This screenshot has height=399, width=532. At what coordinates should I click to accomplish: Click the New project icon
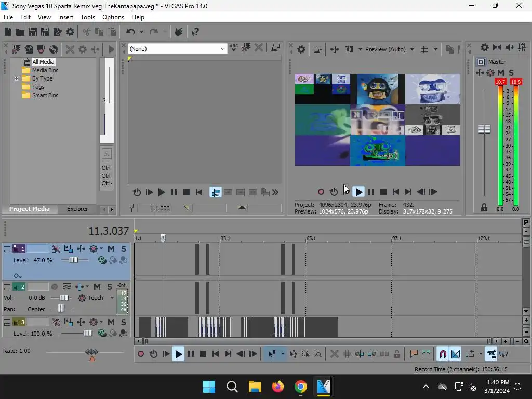click(x=8, y=32)
